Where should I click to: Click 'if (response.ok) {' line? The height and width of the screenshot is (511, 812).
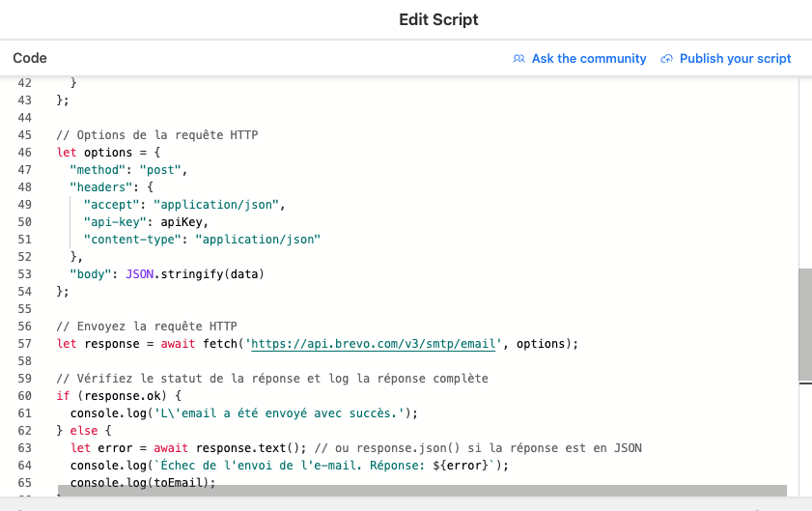pos(119,396)
